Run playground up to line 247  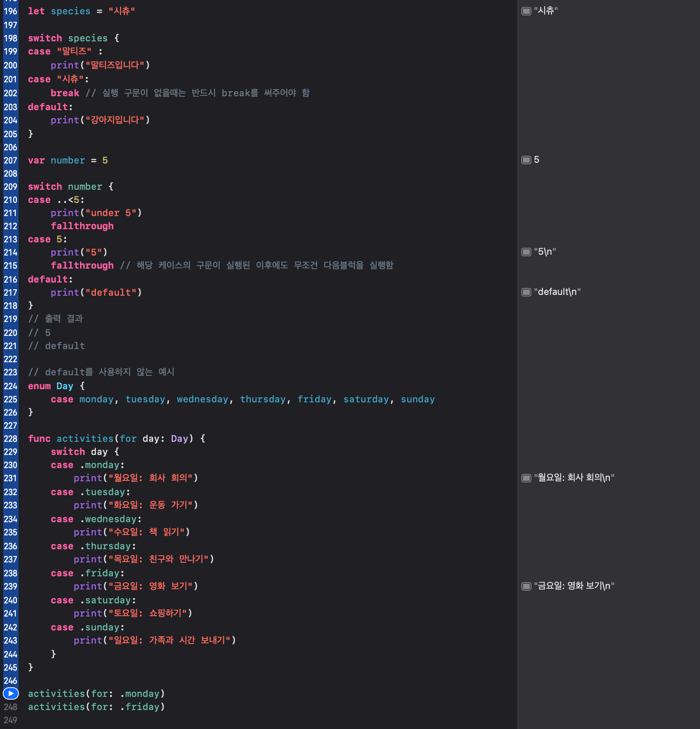coord(11,694)
